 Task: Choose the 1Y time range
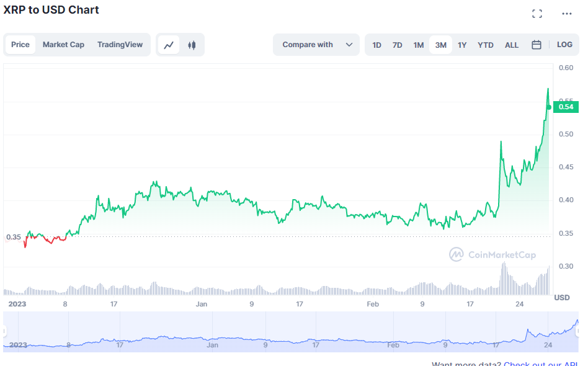pos(462,45)
